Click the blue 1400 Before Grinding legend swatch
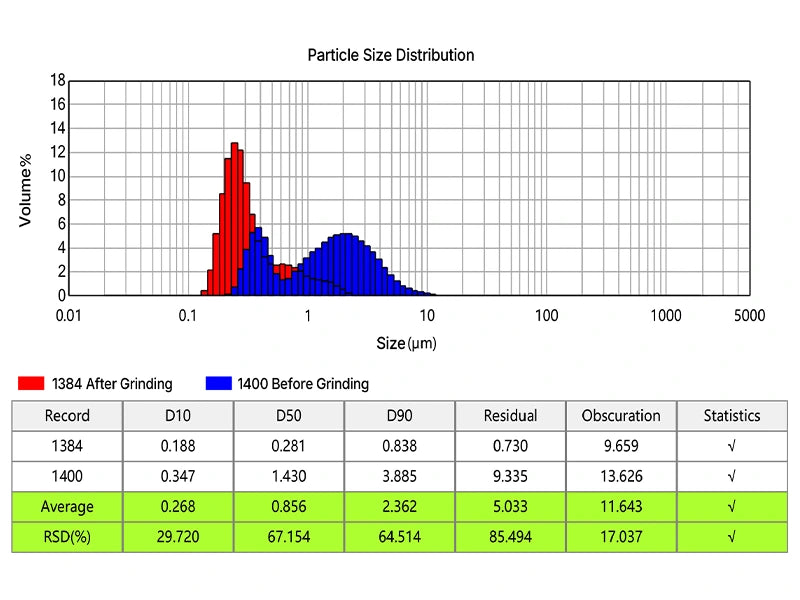 [218, 383]
